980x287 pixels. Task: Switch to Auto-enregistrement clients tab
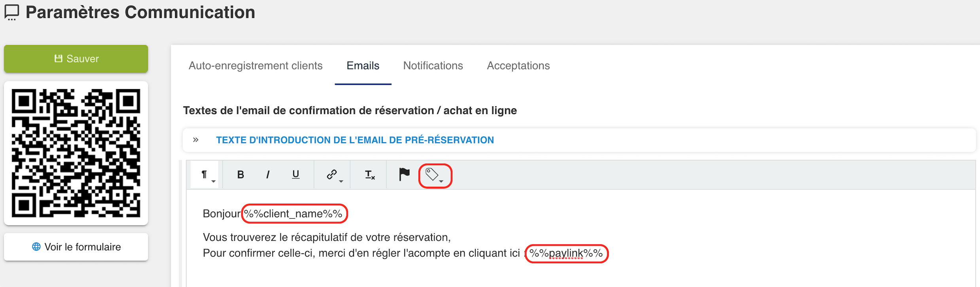click(255, 66)
